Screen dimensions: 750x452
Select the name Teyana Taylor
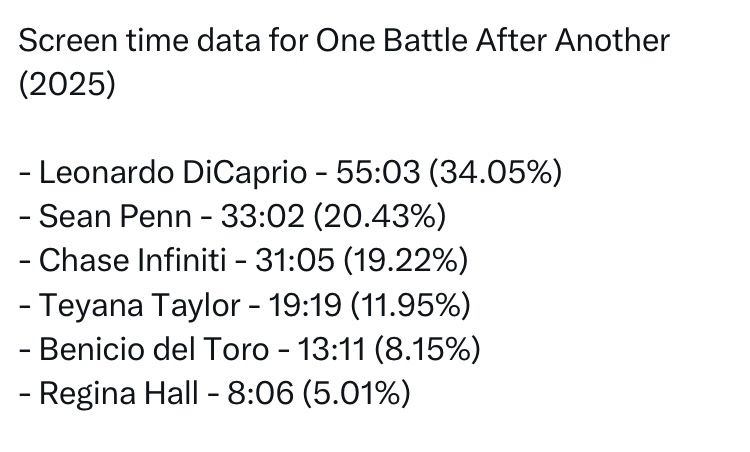[138, 305]
